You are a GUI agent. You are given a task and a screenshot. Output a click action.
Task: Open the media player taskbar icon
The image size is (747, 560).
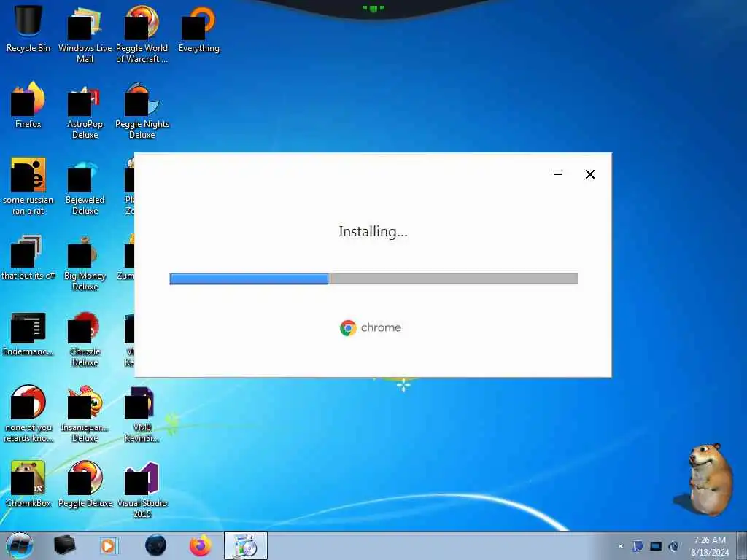coord(109,545)
